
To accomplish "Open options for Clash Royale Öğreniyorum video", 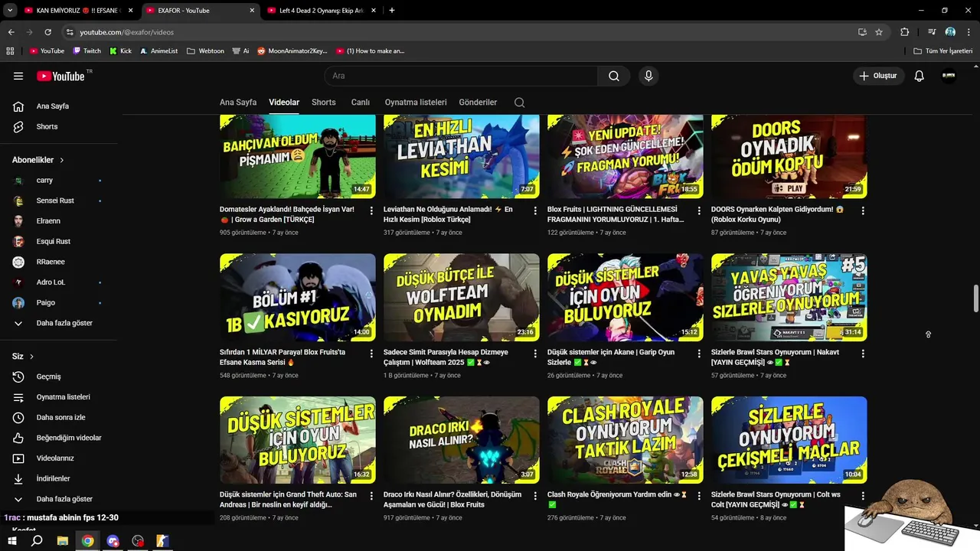I will [x=699, y=496].
